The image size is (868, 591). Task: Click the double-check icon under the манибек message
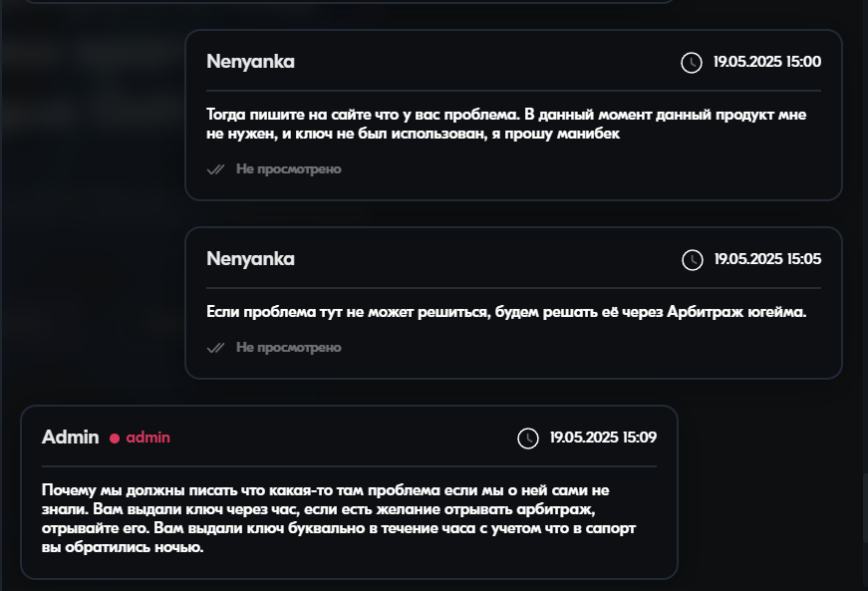point(215,169)
